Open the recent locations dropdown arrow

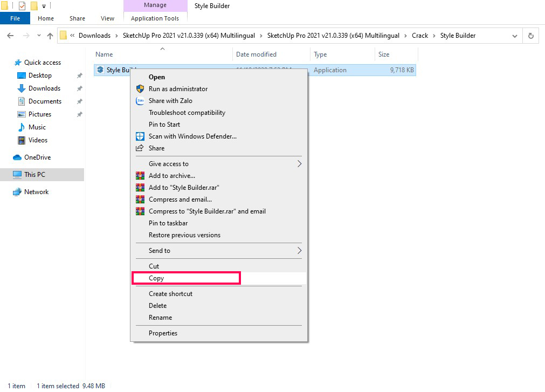(39, 36)
